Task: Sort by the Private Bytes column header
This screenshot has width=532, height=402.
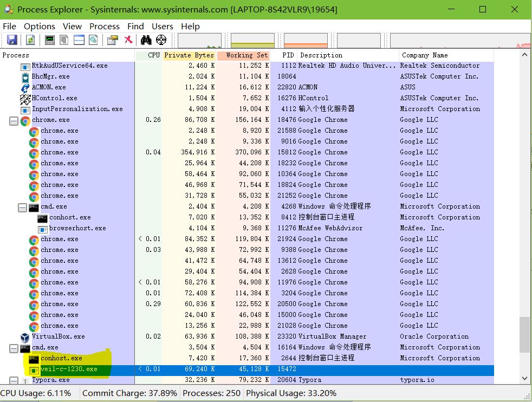Action: coord(189,55)
